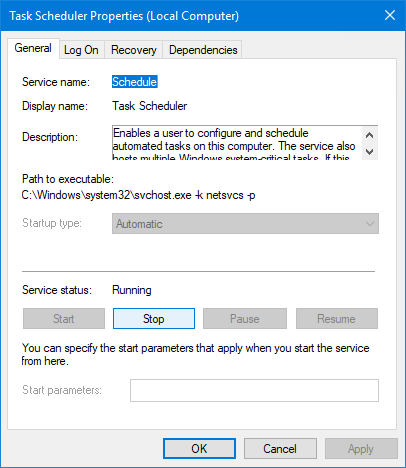Click the Stop service button
This screenshot has height=468, width=406.
coord(154,319)
